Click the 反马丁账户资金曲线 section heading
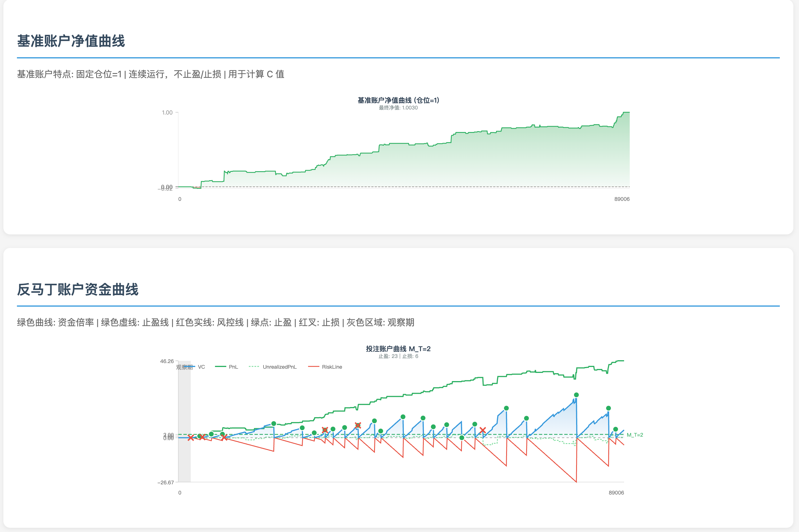The width and height of the screenshot is (799, 532). tap(78, 290)
